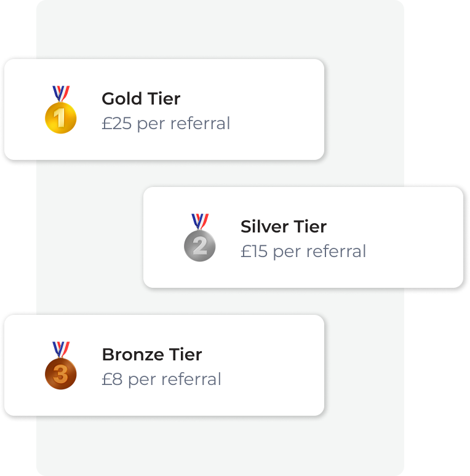This screenshot has width=470, height=476.
Task: Select the Silver Tier heading
Action: click(x=284, y=226)
